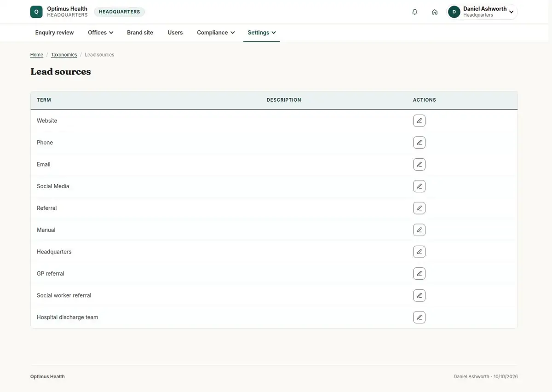Image resolution: width=552 pixels, height=392 pixels.
Task: Edit the Hospital discharge team lead source
Action: point(419,317)
